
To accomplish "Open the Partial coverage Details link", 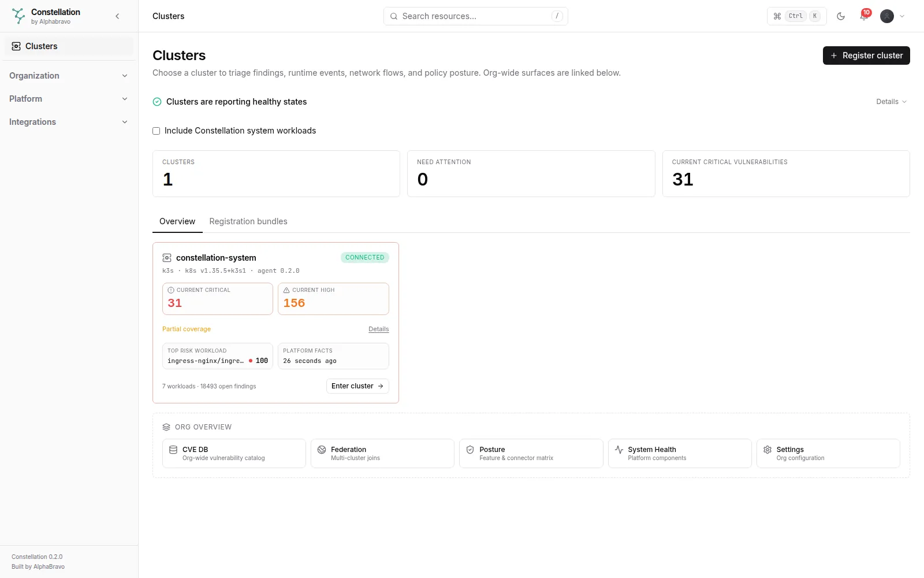I will click(x=379, y=329).
